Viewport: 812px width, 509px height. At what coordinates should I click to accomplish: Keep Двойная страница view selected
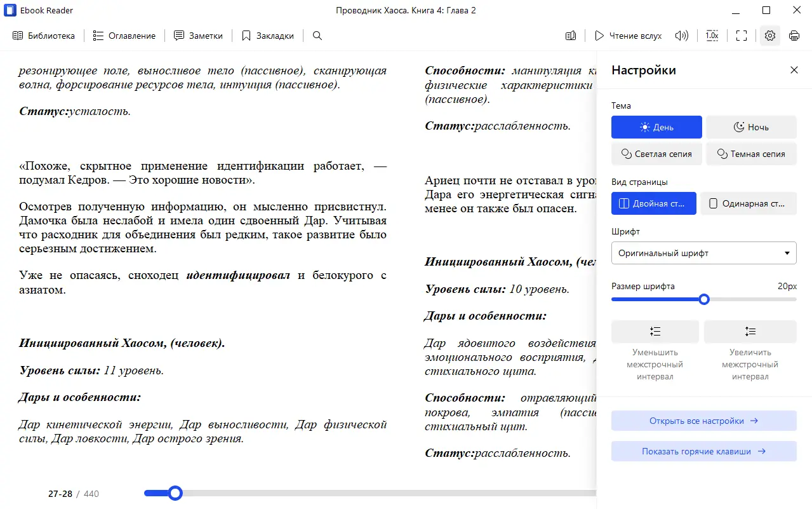click(x=653, y=203)
